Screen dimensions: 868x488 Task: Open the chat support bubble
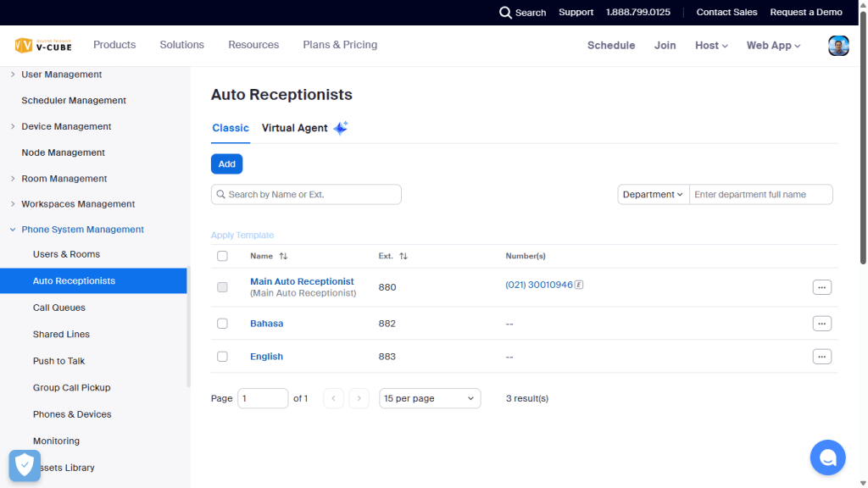pos(827,457)
